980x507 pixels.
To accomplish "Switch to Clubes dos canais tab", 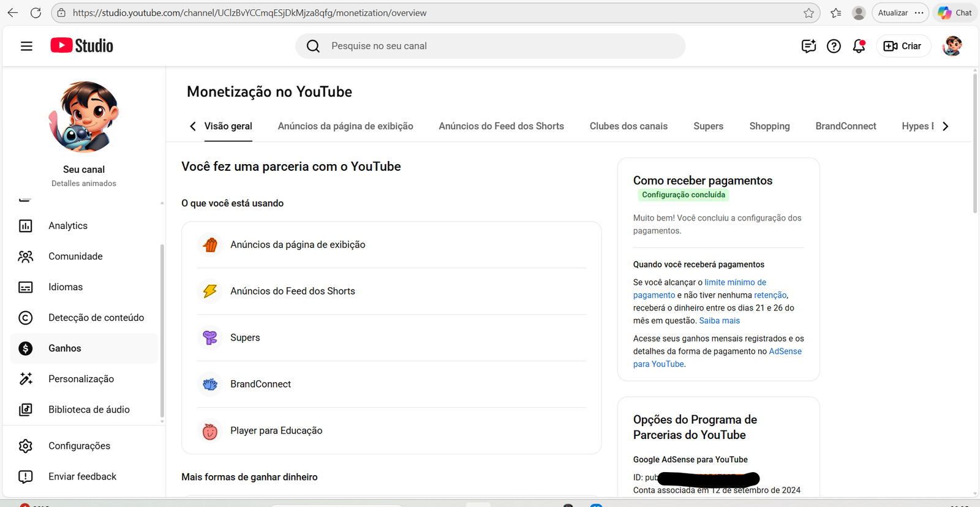I will pyautogui.click(x=628, y=126).
